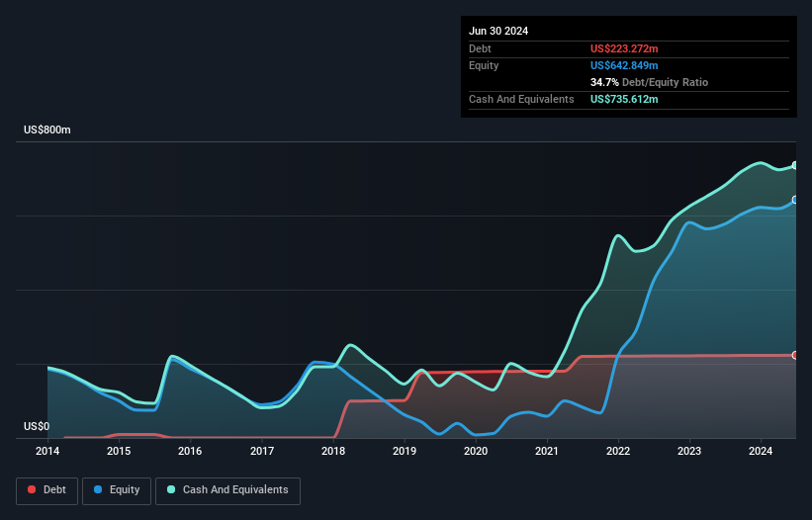This screenshot has width=812, height=520.
Task: Click the red Debt legend dot
Action: click(32, 489)
